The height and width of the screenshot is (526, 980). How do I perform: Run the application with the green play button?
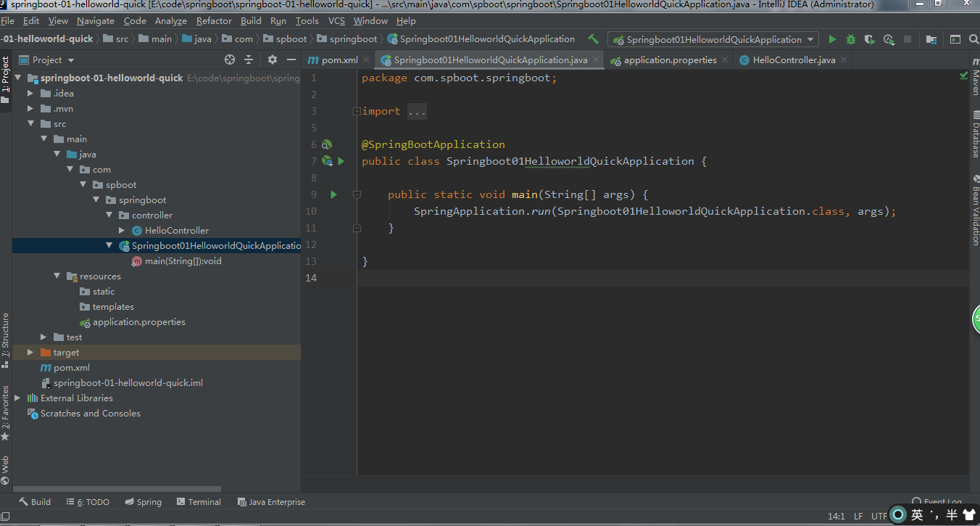[832, 39]
